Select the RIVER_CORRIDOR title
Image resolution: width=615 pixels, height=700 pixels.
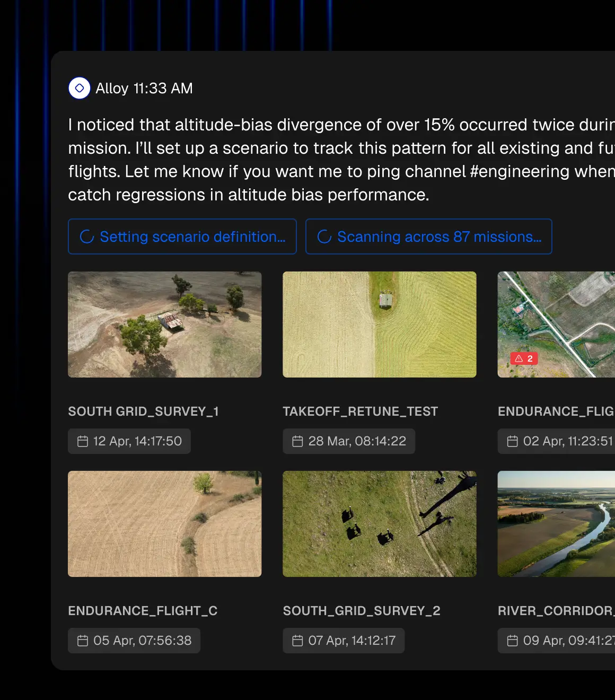pyautogui.click(x=556, y=611)
